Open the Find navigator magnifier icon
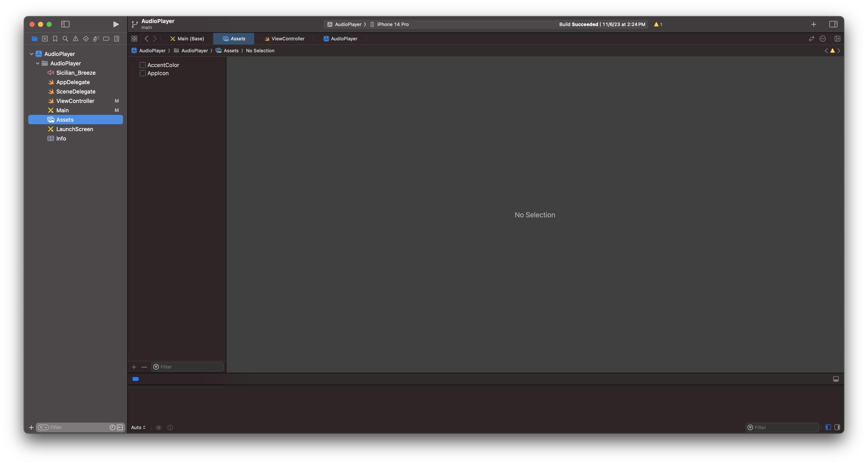868x465 pixels. (x=65, y=39)
